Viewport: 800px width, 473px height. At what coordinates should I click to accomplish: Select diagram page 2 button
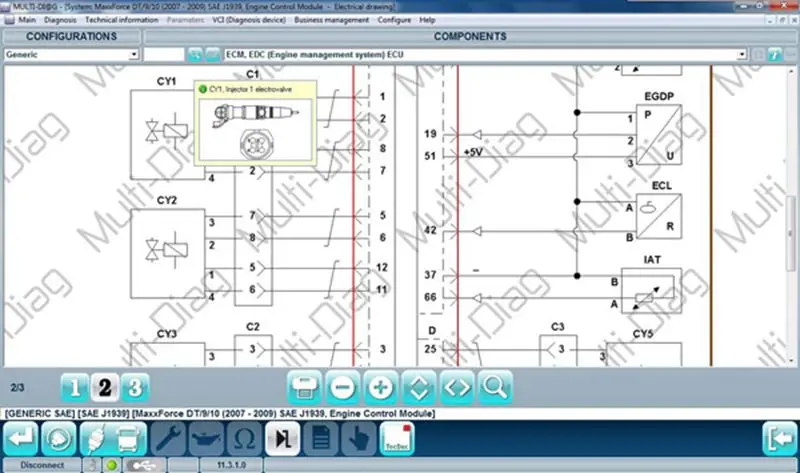pos(105,388)
